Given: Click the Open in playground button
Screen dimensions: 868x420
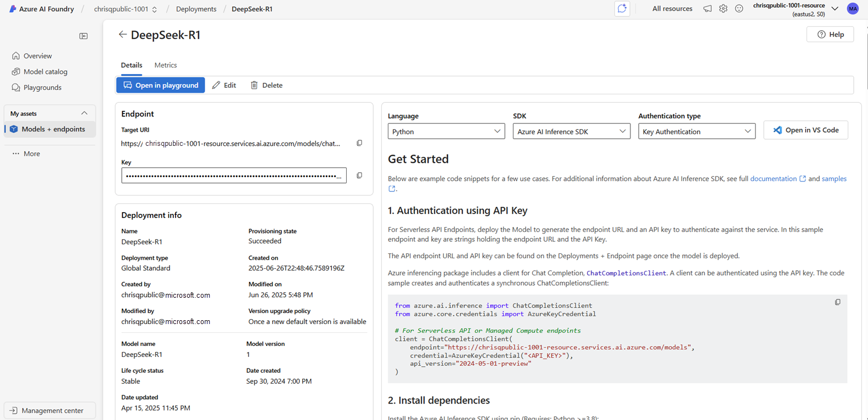Looking at the screenshot, I should [161, 86].
